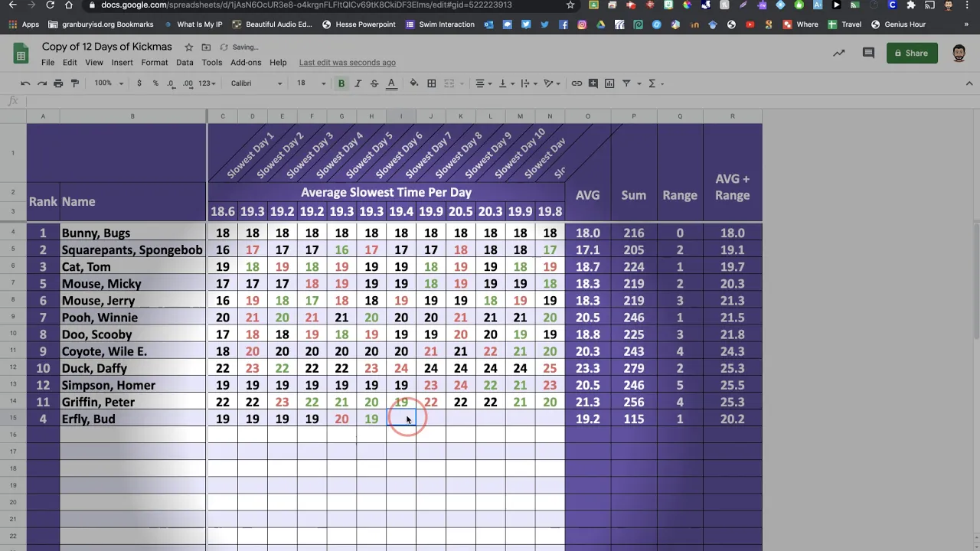Viewport: 980px width, 551px height.
Task: Collapse toolbar with up caret
Action: 969,83
